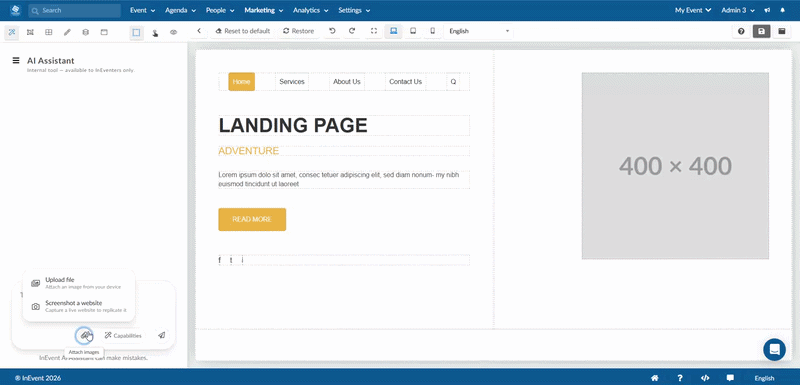Open the layers stack tool icon
The height and width of the screenshot is (385, 800).
pyautogui.click(x=85, y=32)
